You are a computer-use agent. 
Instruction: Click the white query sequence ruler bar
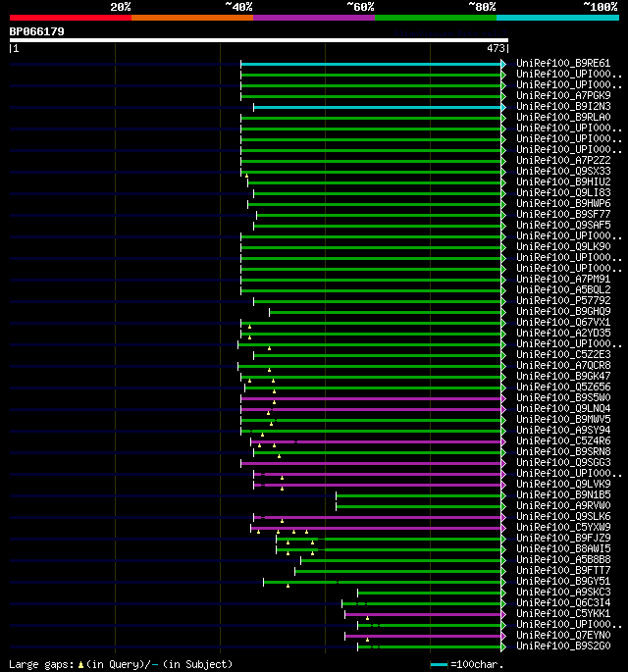259,40
